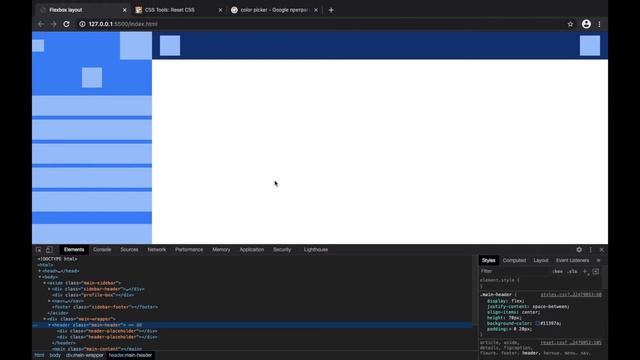Edit the justify-content: space-between declaration

pyautogui.click(x=528, y=307)
